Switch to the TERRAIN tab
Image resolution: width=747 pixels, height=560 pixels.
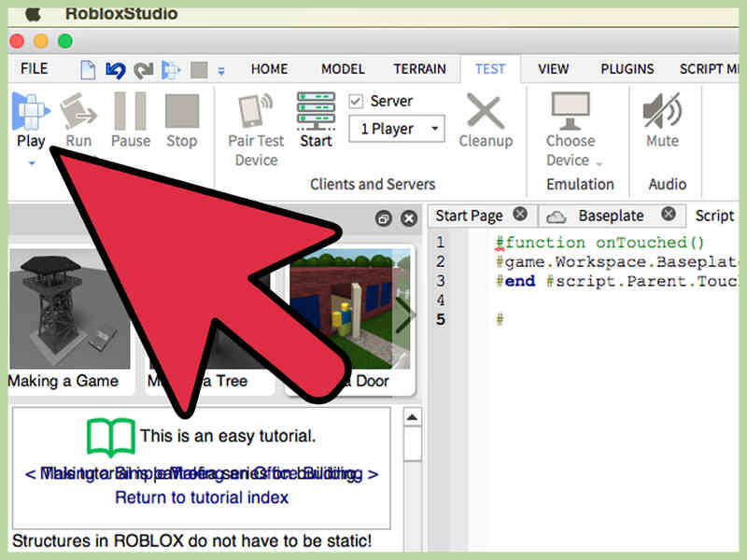(419, 69)
